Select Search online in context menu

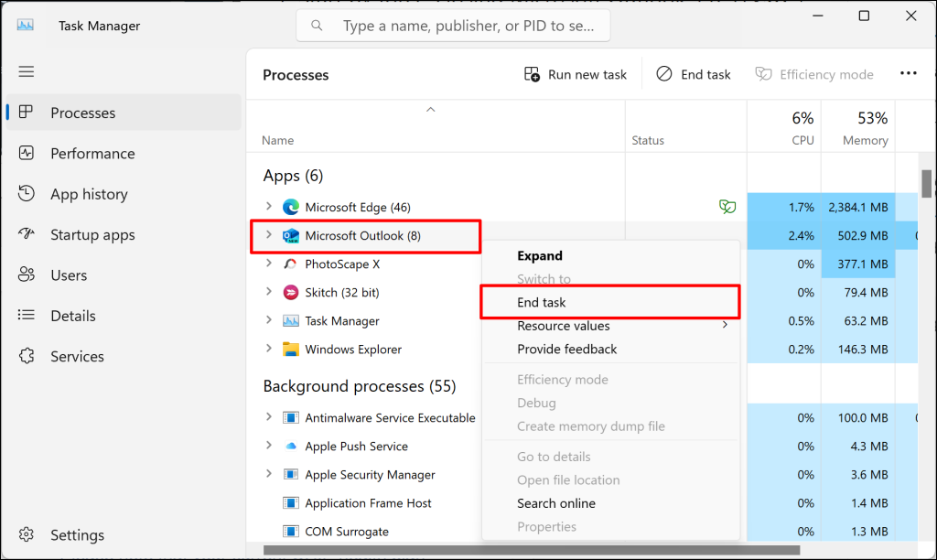pos(555,503)
